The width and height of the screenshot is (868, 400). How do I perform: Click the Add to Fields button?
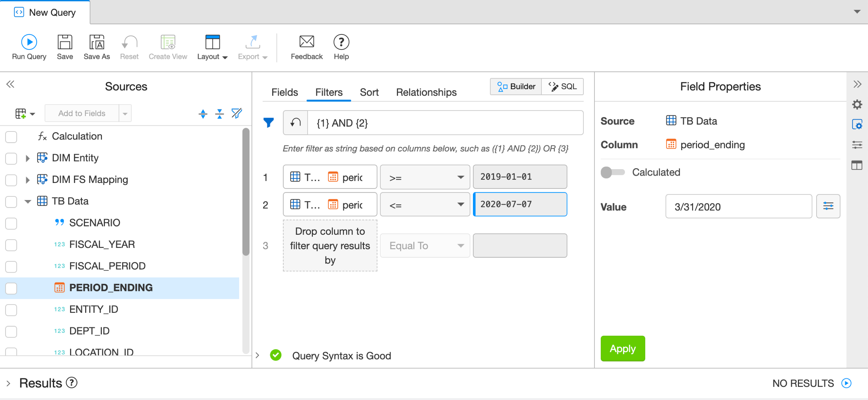click(82, 113)
